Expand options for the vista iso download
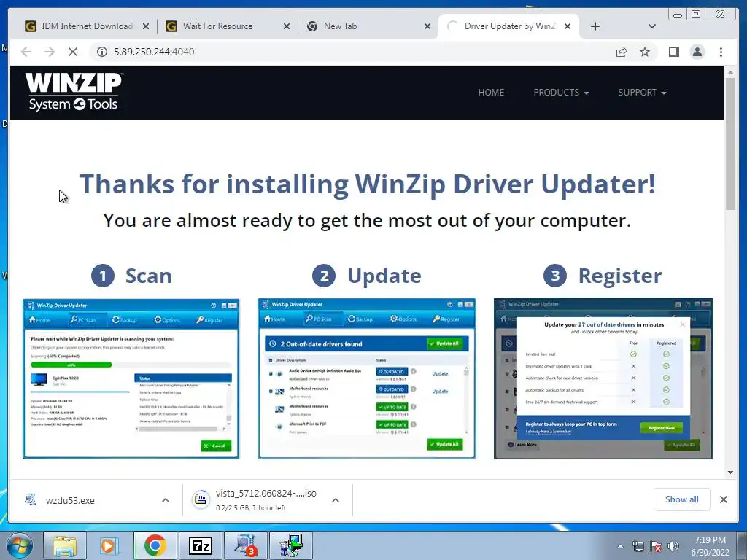The width and height of the screenshot is (747, 560). (x=336, y=500)
